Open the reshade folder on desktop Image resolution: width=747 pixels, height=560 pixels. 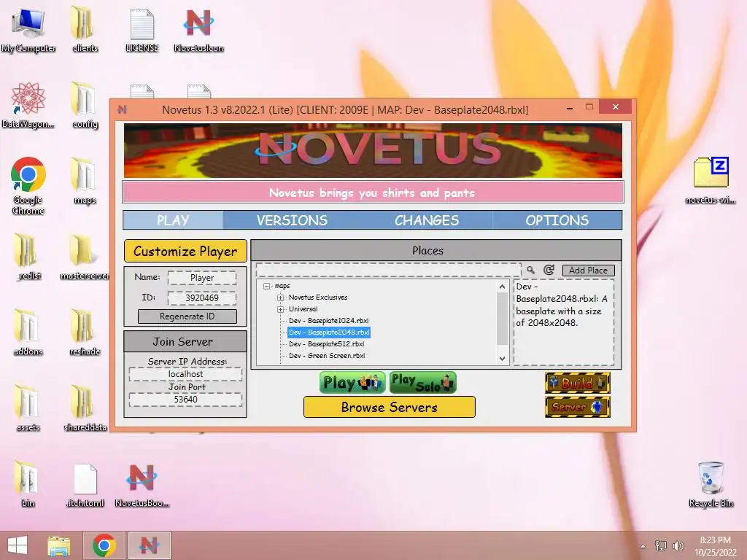[x=85, y=332]
